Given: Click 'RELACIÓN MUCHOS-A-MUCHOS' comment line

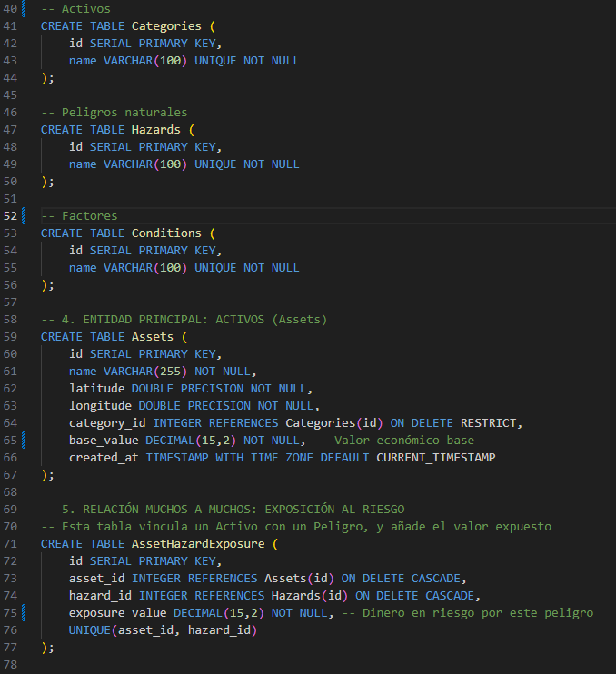Looking at the screenshot, I should pyautogui.click(x=224, y=510).
